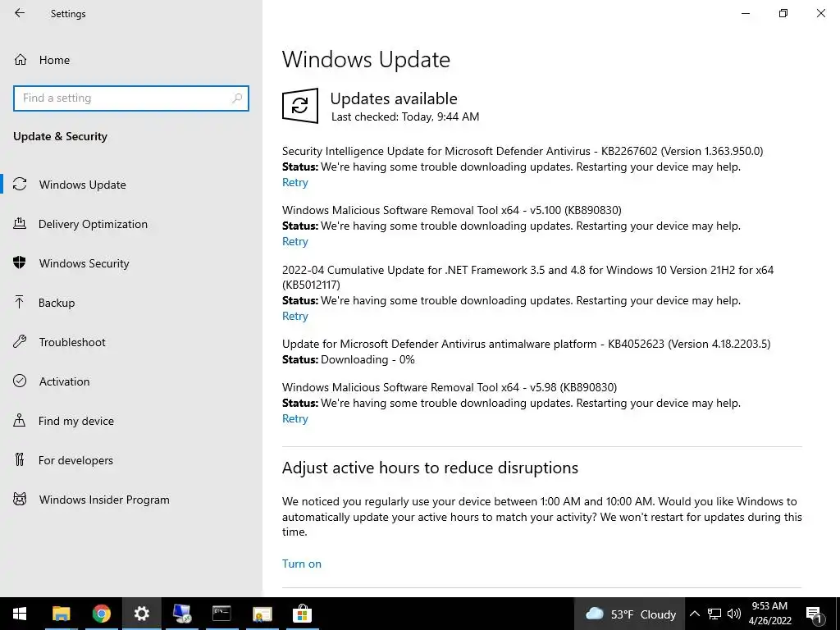Click the For developers tools icon
This screenshot has width=840, height=630.
[x=20, y=459]
